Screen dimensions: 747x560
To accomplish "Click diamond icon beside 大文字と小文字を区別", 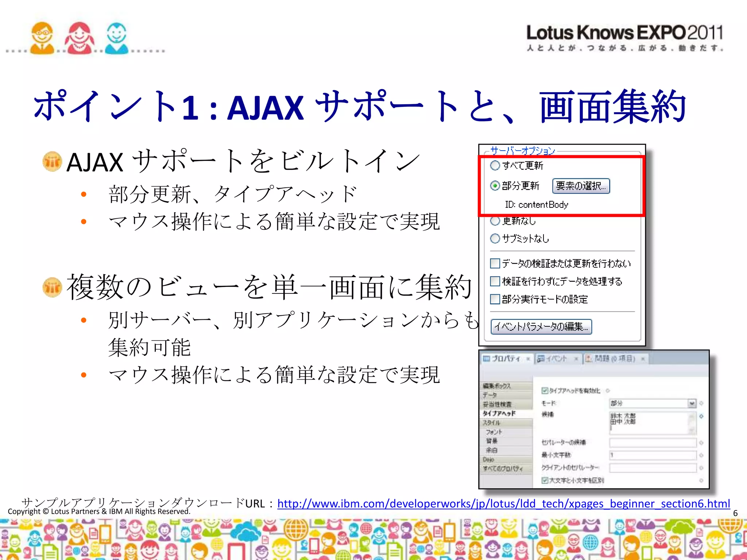I will pos(701,481).
